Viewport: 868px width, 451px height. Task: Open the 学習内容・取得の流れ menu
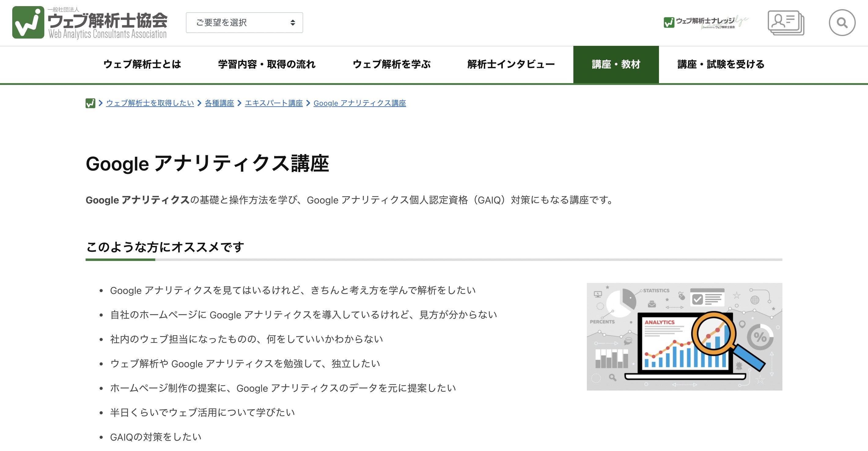tap(267, 64)
